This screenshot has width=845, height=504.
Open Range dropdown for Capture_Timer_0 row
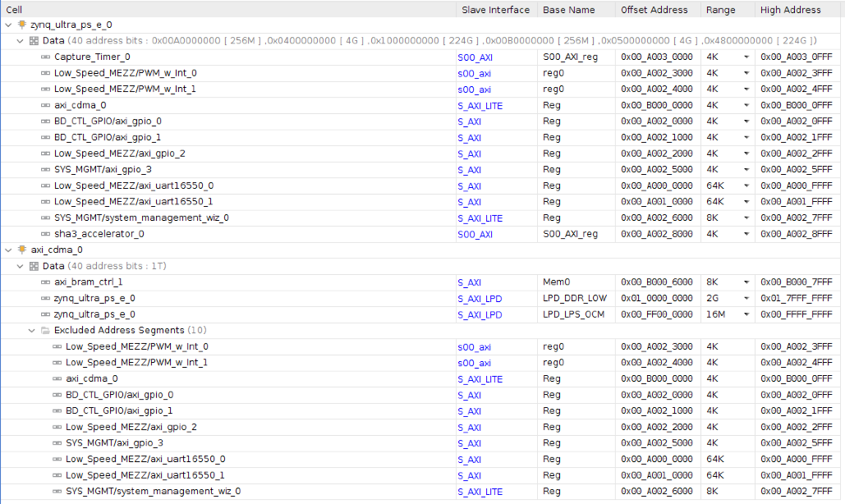pos(746,57)
